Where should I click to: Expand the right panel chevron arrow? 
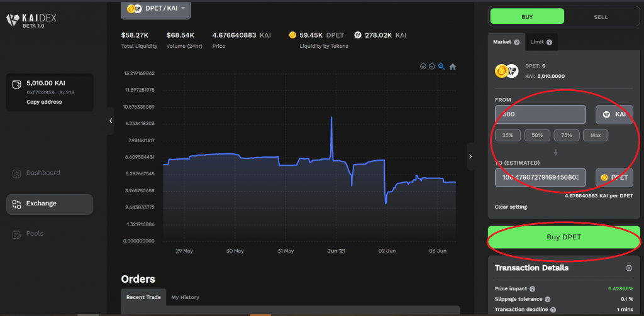pos(470,157)
